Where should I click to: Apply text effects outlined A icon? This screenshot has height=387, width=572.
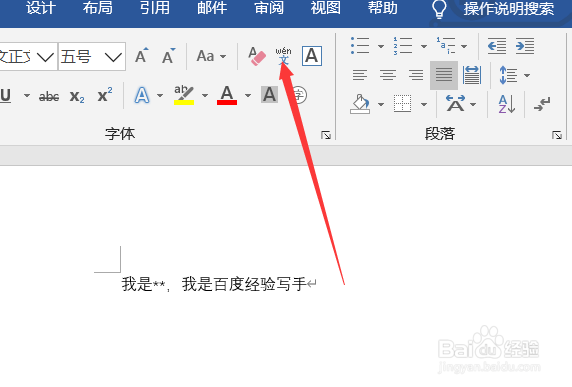coord(142,95)
